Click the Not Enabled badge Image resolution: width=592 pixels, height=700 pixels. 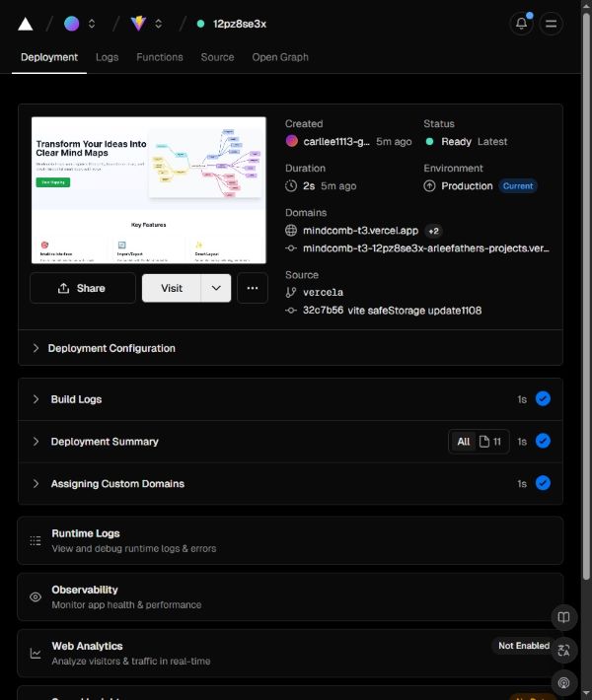coord(524,646)
